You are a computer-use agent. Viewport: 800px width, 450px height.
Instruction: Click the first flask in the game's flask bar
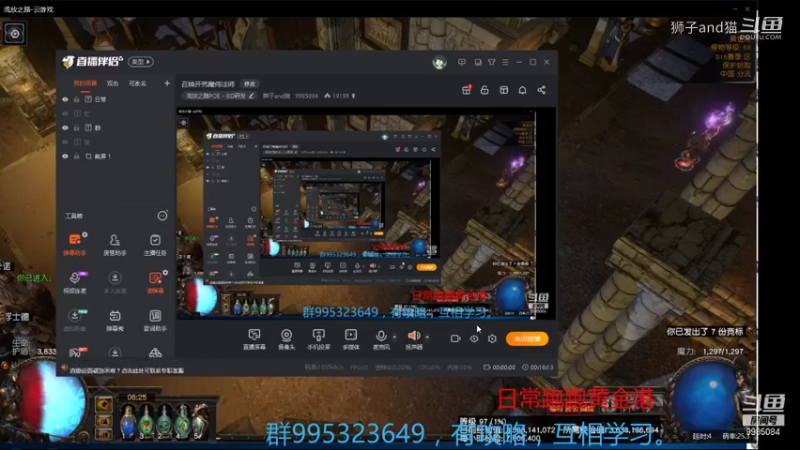(x=128, y=422)
